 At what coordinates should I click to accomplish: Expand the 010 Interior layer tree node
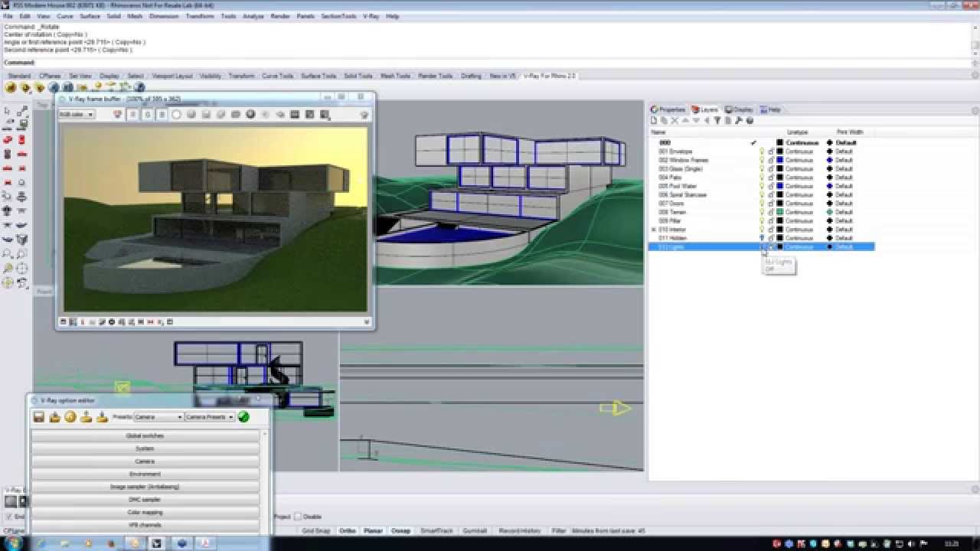(x=653, y=230)
